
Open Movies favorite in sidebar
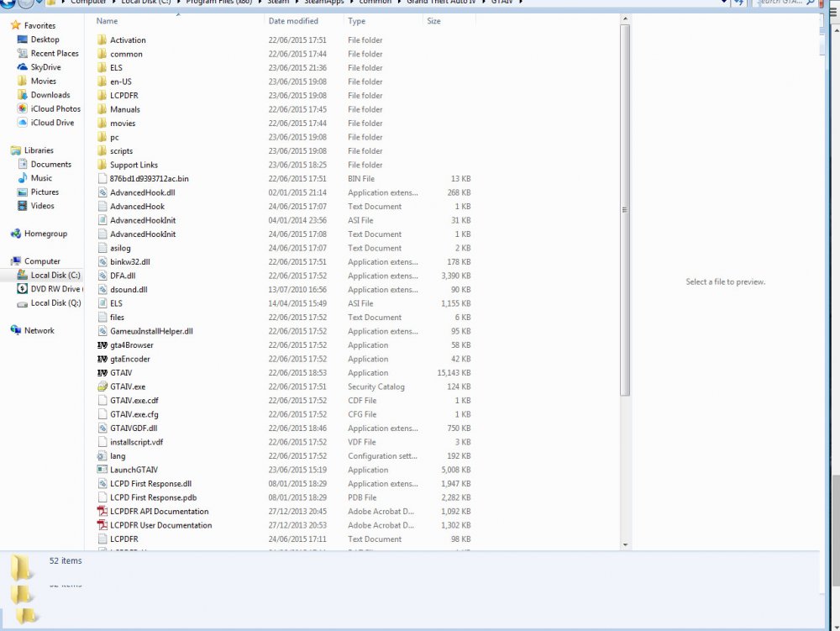pos(44,81)
